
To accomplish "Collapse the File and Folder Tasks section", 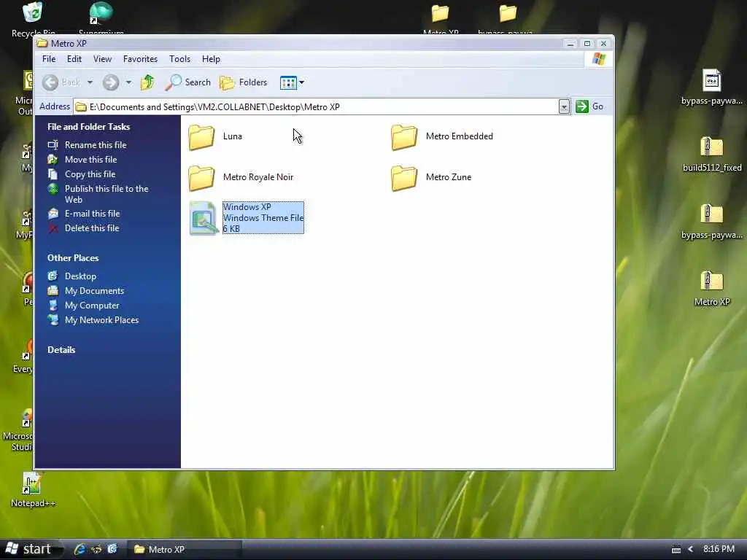I will tap(88, 127).
